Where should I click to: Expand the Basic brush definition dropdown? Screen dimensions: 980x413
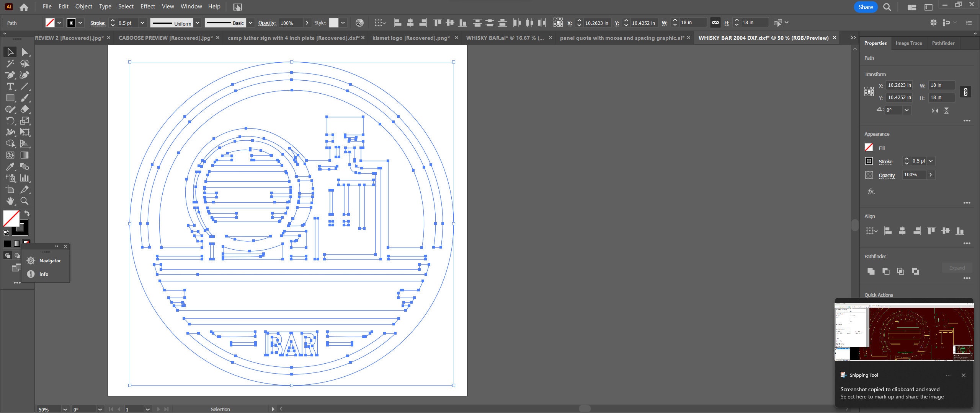[250, 23]
